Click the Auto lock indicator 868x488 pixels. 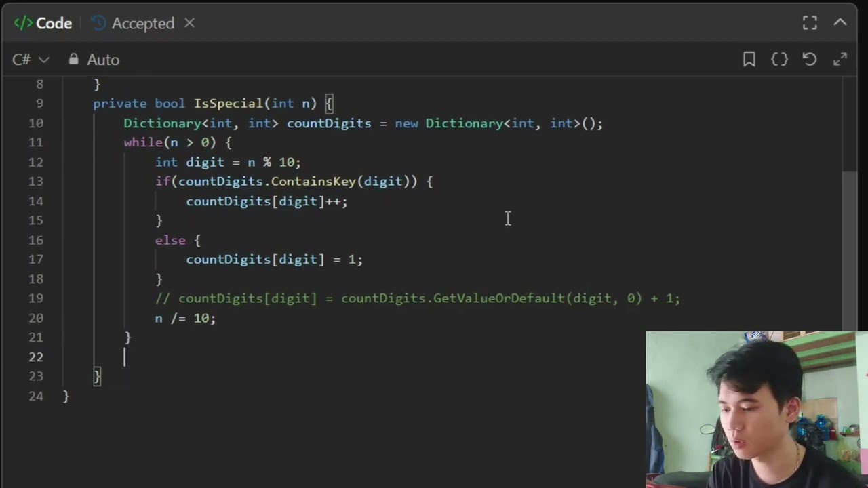[94, 60]
